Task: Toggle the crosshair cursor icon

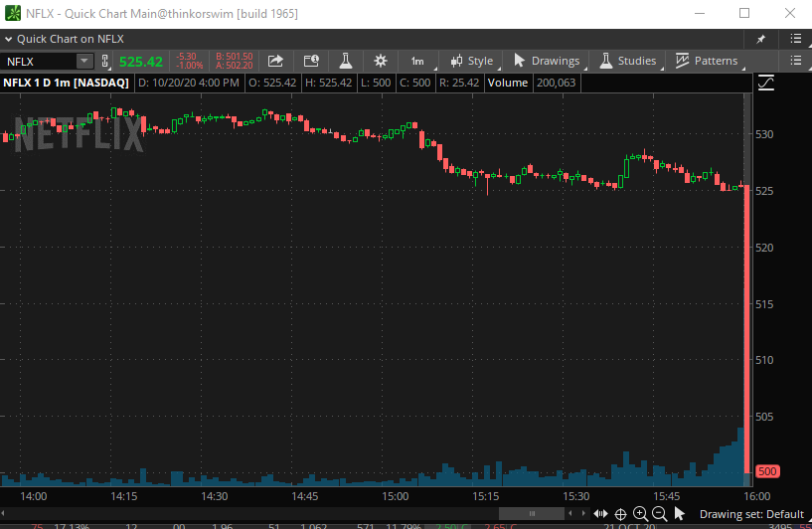Action: [x=620, y=514]
